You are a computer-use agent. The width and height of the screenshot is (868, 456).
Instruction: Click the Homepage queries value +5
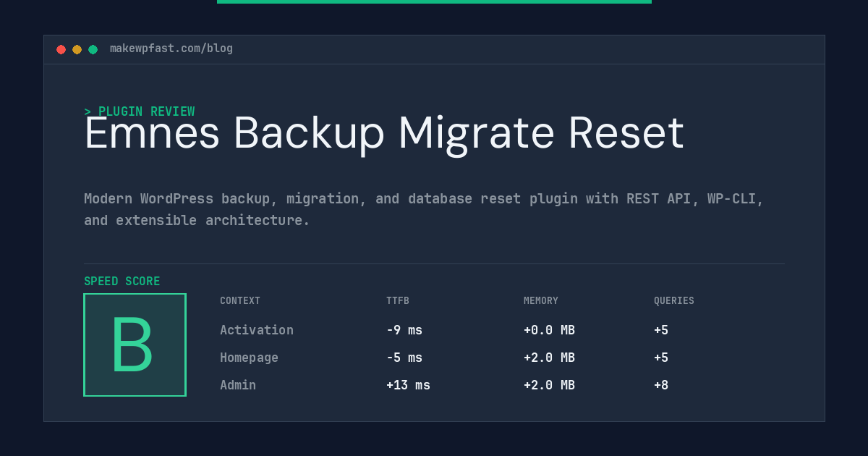click(x=661, y=358)
